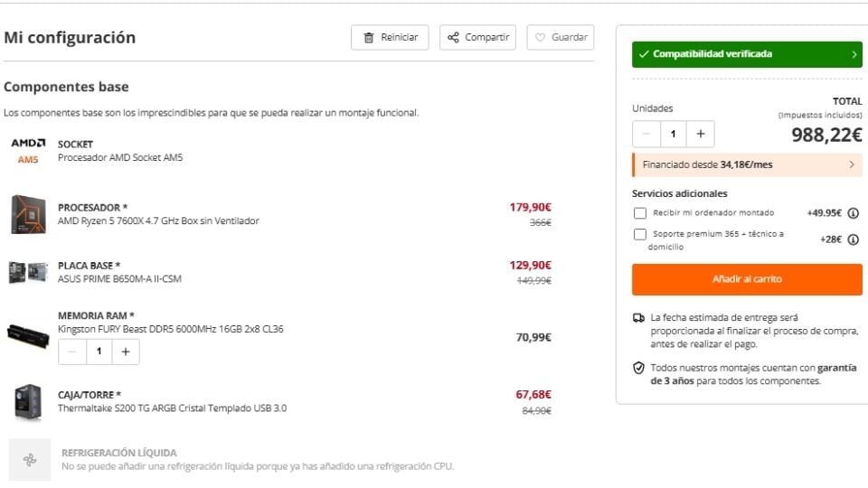The height and width of the screenshot is (488, 868).
Task: Click the delivery truck icon
Action: tap(639, 318)
